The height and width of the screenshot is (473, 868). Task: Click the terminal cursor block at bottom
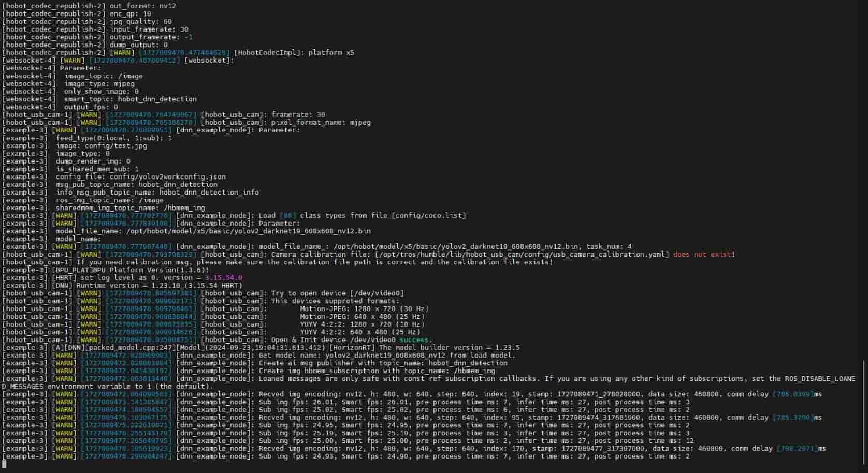4,464
